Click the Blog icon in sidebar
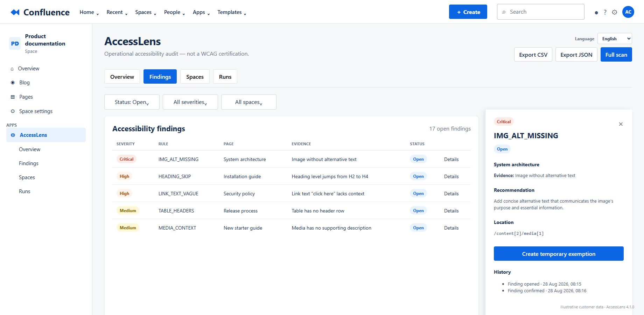 (13, 83)
